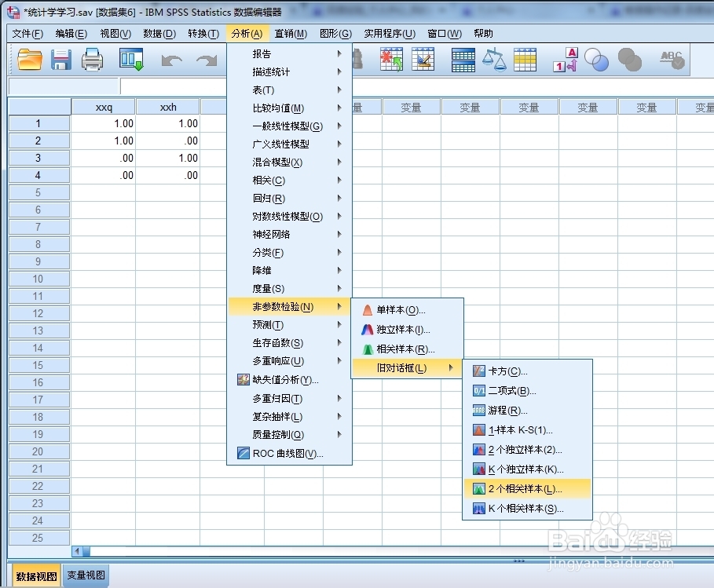This screenshot has height=588, width=714.
Task: Open the 质量控制(Q) menu item
Action: coord(289,435)
